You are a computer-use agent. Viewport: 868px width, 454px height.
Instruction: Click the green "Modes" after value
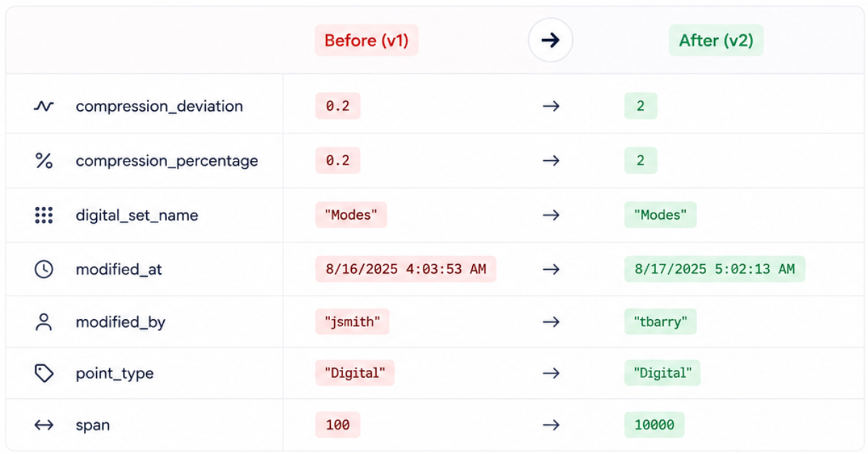(x=660, y=215)
